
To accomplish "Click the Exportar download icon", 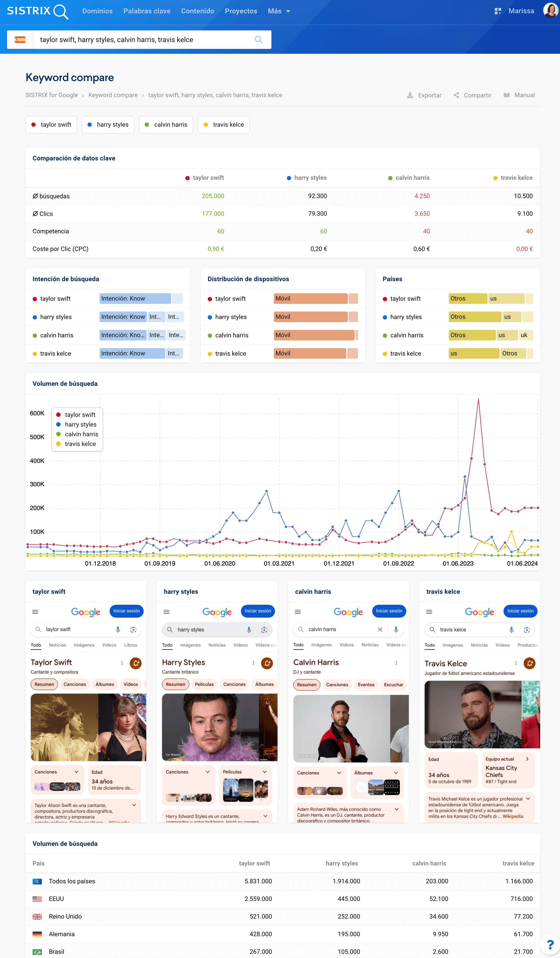I will click(x=410, y=95).
